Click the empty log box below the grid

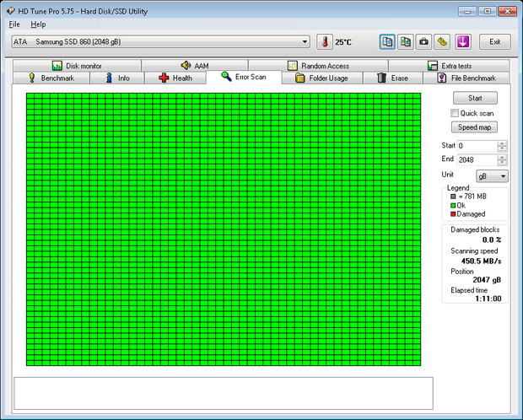pyautogui.click(x=224, y=393)
